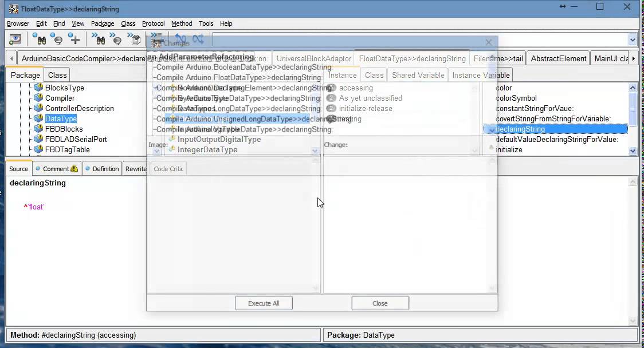
Task: Select the defaultValueDeclaringStringForValue: method
Action: [556, 139]
